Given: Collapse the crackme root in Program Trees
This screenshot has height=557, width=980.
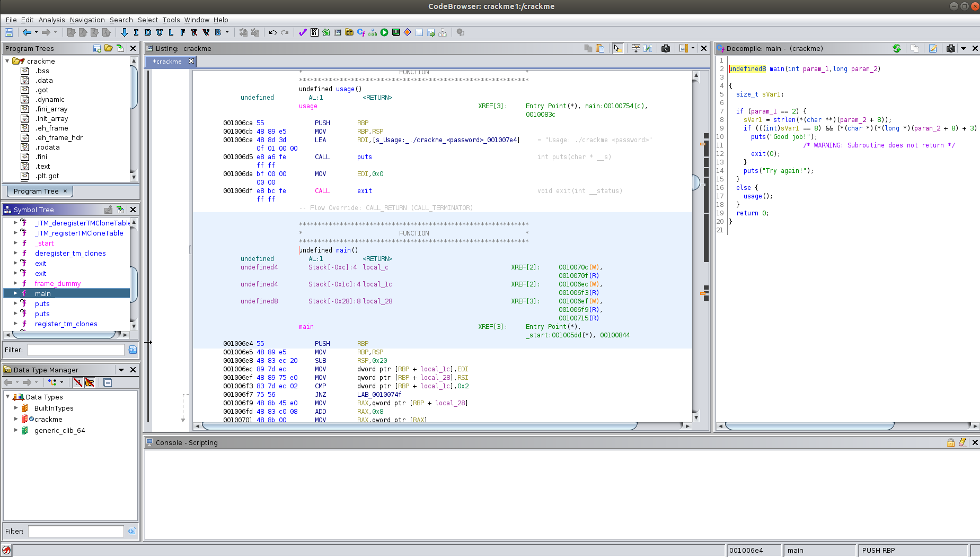Looking at the screenshot, I should click(7, 61).
